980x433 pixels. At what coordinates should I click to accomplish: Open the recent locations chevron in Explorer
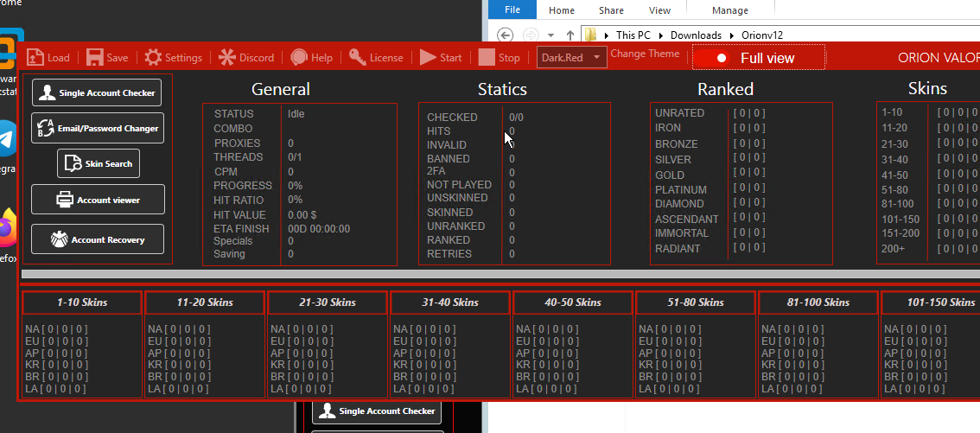(x=550, y=35)
